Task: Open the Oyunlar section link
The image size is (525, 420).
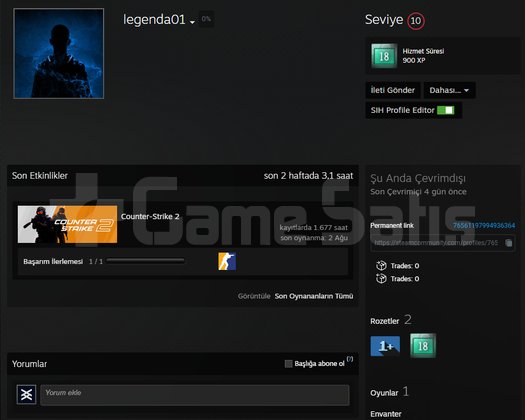Action: [x=384, y=393]
